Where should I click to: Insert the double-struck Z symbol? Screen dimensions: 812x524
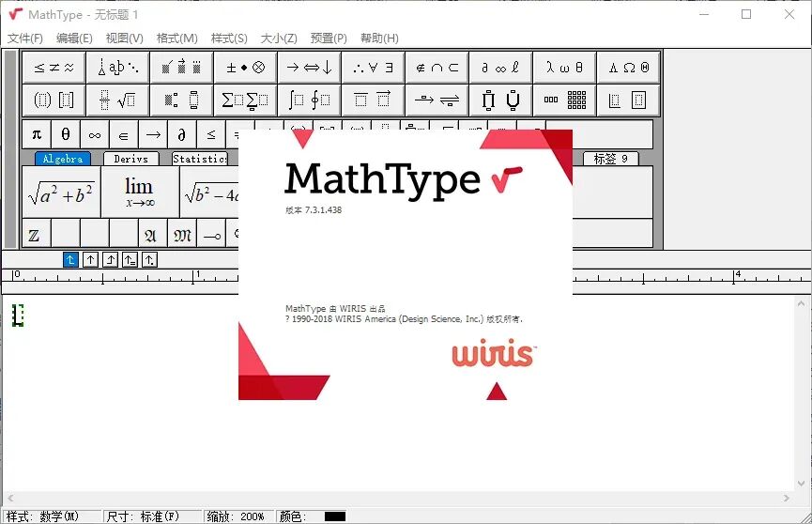click(x=37, y=233)
